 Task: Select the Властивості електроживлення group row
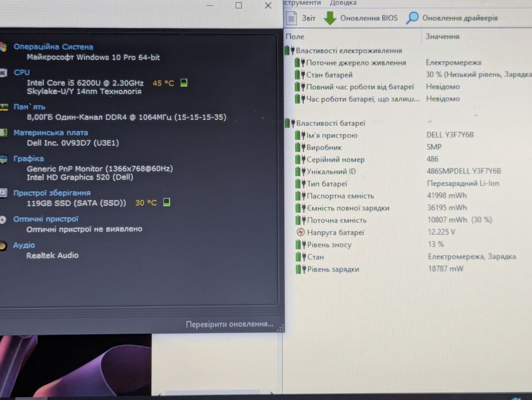[343, 51]
